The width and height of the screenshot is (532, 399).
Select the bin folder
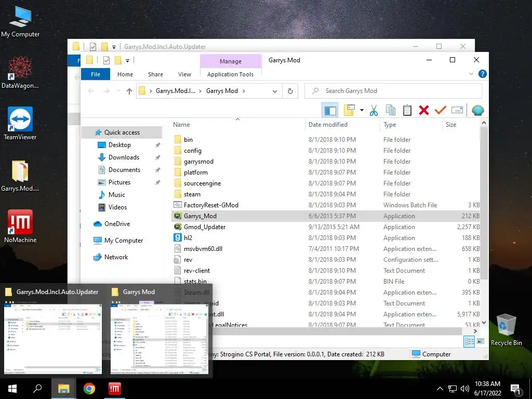pyautogui.click(x=188, y=139)
